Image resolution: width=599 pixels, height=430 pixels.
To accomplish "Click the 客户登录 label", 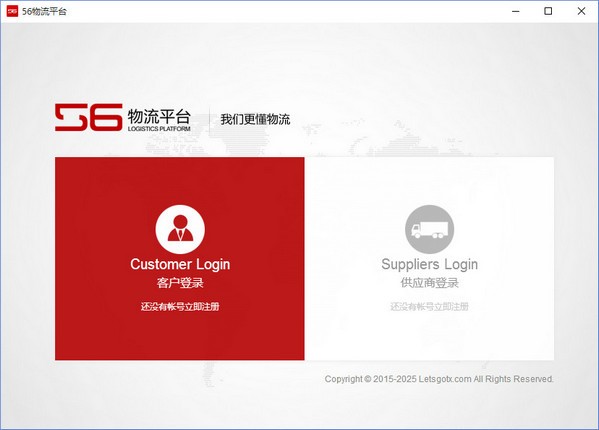I will pyautogui.click(x=180, y=283).
